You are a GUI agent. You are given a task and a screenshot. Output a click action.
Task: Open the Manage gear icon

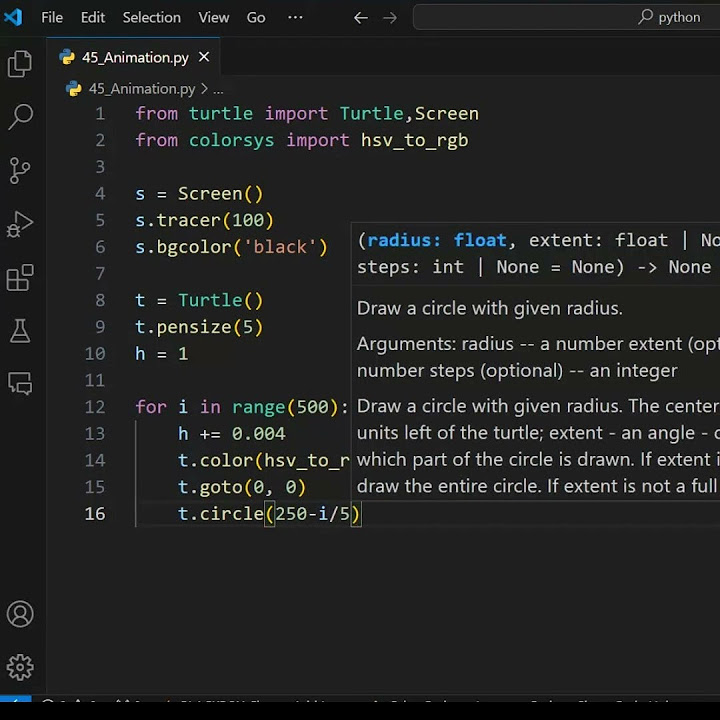20,667
